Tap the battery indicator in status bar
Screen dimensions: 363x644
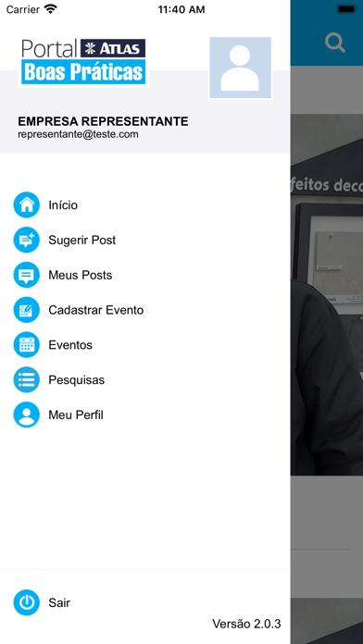pyautogui.click(x=347, y=9)
